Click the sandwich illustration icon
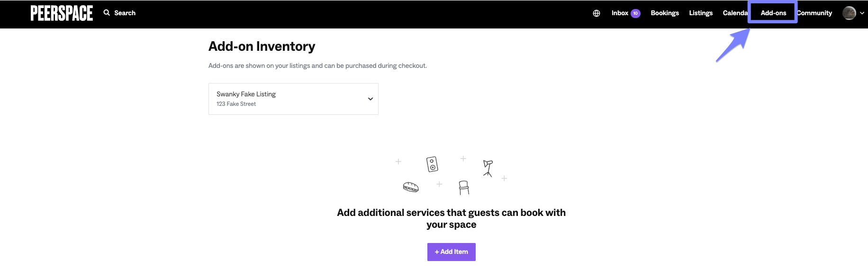The width and height of the screenshot is (868, 271). [x=411, y=187]
